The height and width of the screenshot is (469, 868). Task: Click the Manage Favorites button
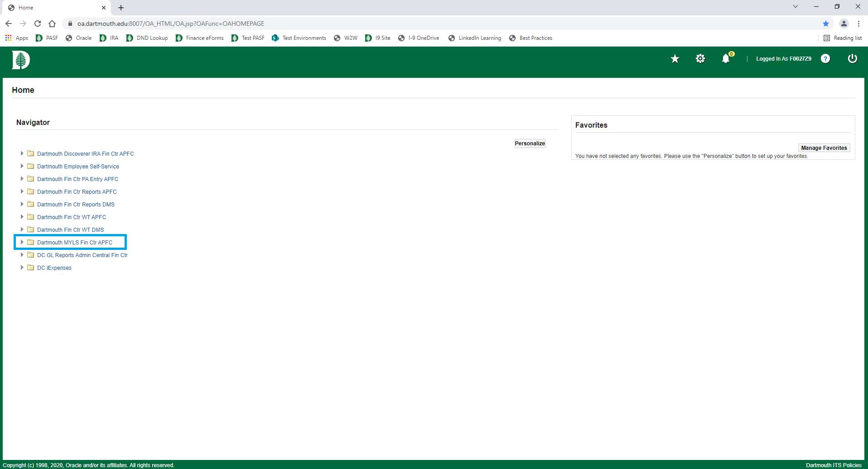pos(824,148)
